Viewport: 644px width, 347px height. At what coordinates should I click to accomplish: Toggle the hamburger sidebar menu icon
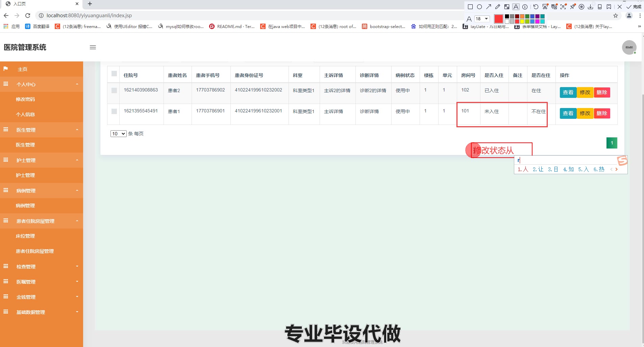[x=93, y=47]
